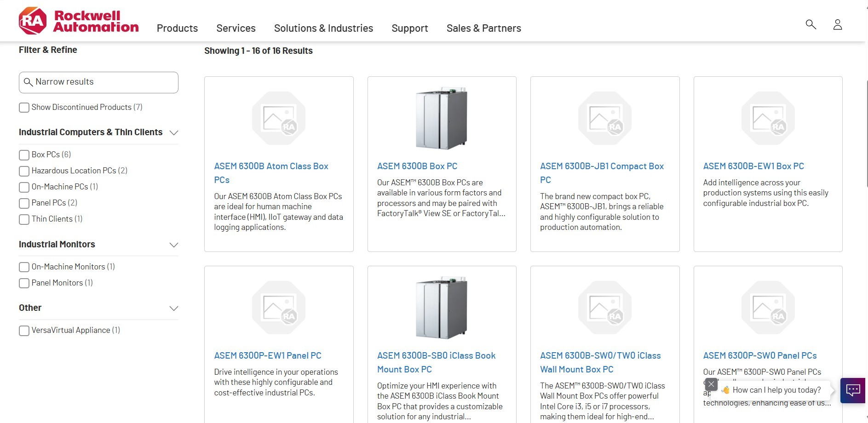Open the user account profile icon
The image size is (868, 423).
coord(837,24)
